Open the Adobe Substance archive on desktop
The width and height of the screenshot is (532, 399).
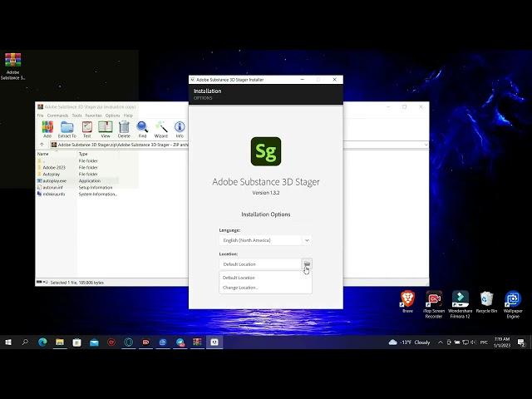pyautogui.click(x=13, y=66)
